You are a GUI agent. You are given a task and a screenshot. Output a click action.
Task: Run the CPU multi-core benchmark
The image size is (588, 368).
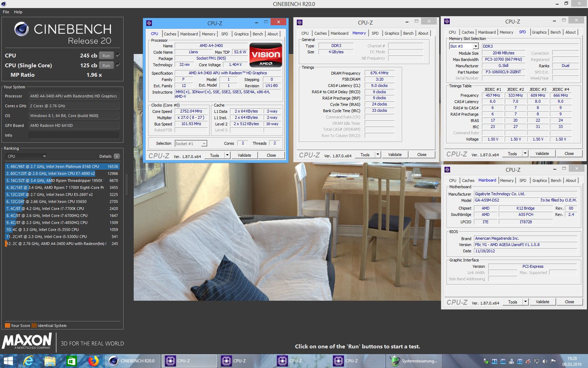pyautogui.click(x=106, y=55)
